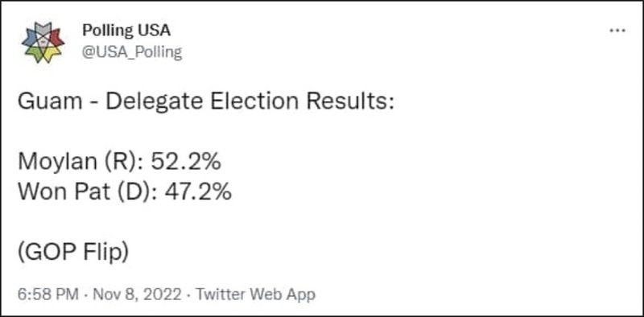Click the 6:58 PM timestamp

pos(48,294)
